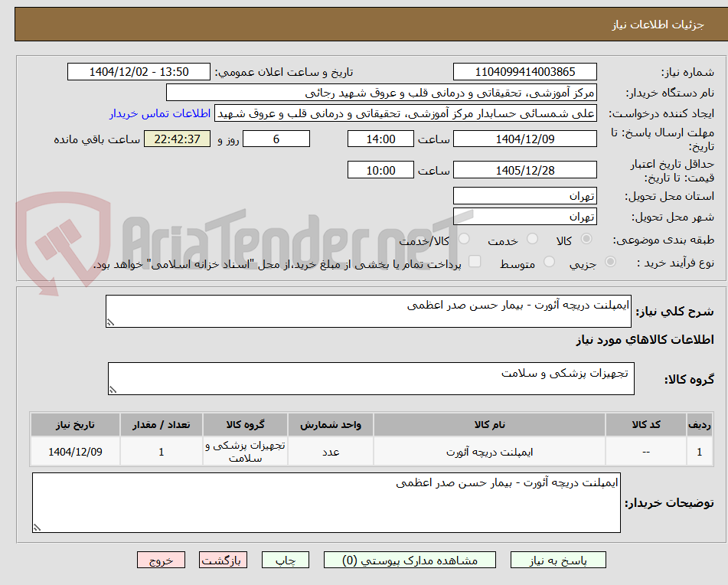Click the خروج exit button
Viewport: 728px width, 585px height.
click(x=161, y=560)
